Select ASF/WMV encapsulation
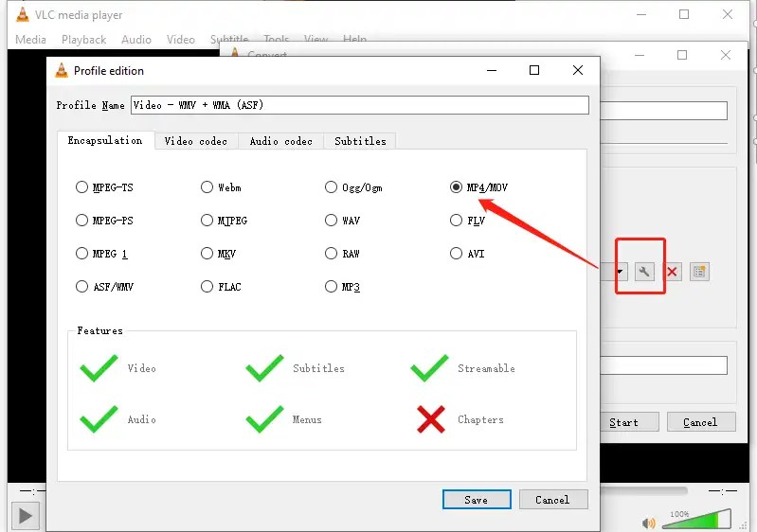The height and width of the screenshot is (532, 757). [x=104, y=287]
